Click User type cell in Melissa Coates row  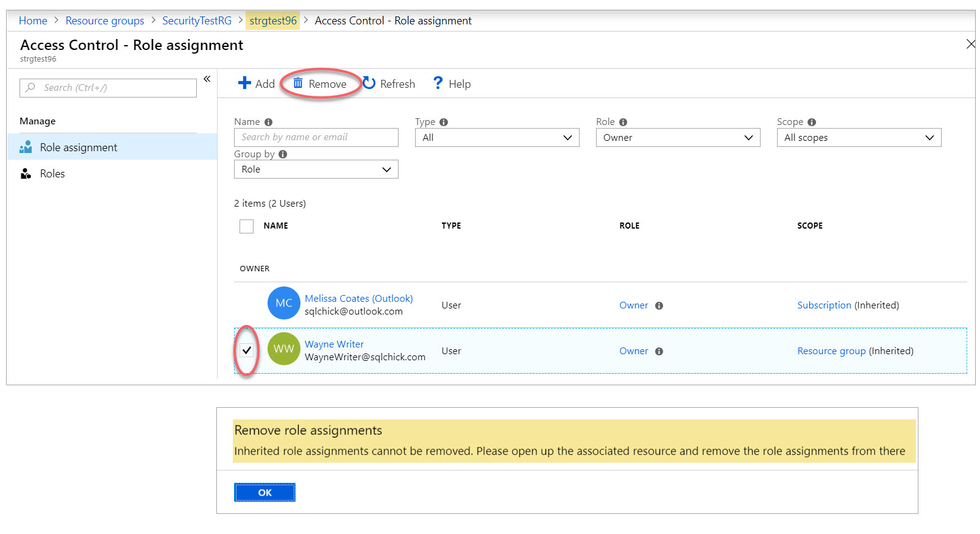(451, 305)
